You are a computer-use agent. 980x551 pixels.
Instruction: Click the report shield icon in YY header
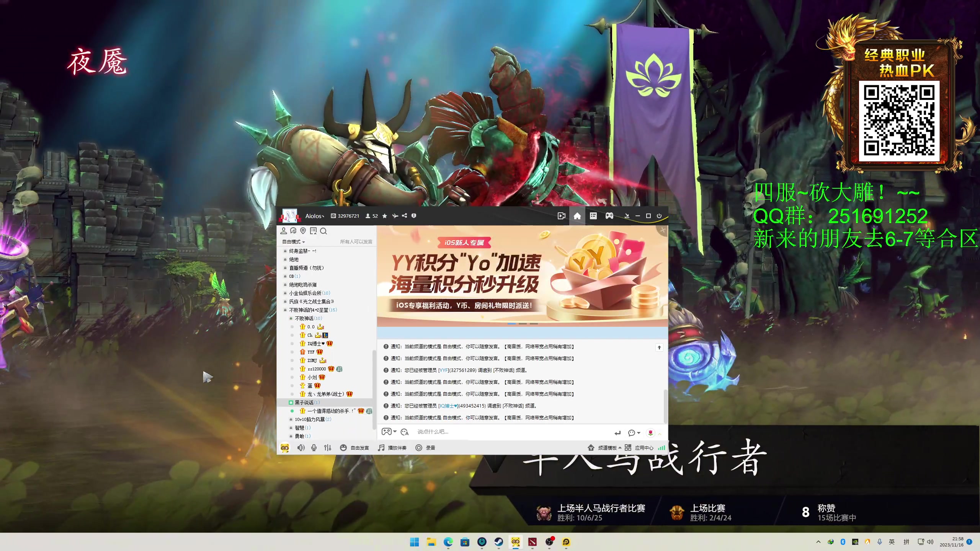point(414,216)
